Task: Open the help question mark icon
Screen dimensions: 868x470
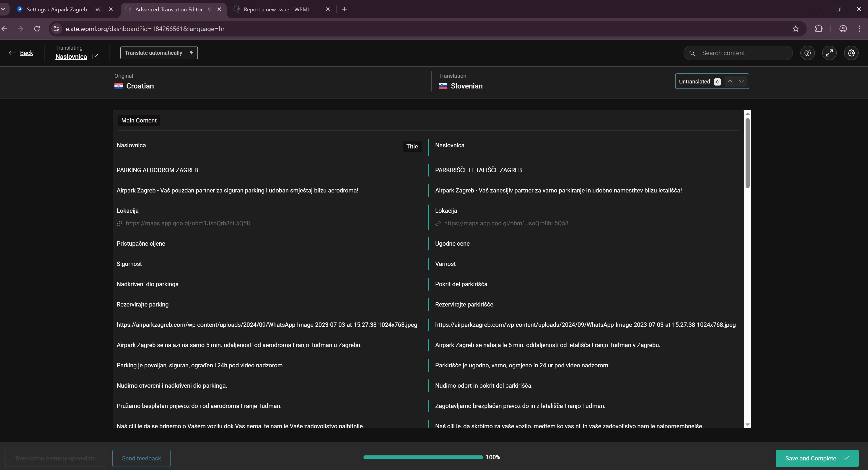Action: (x=807, y=53)
